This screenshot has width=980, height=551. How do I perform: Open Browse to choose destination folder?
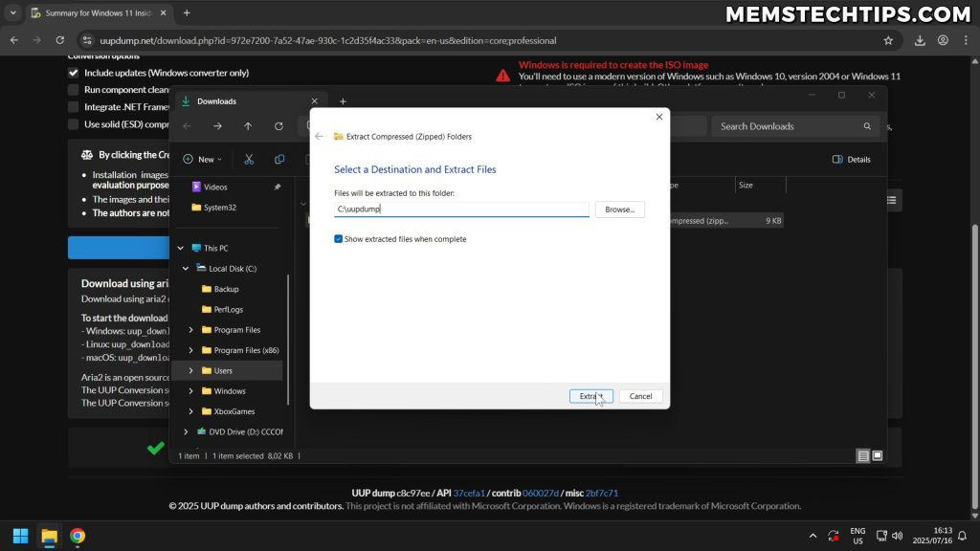619,209
